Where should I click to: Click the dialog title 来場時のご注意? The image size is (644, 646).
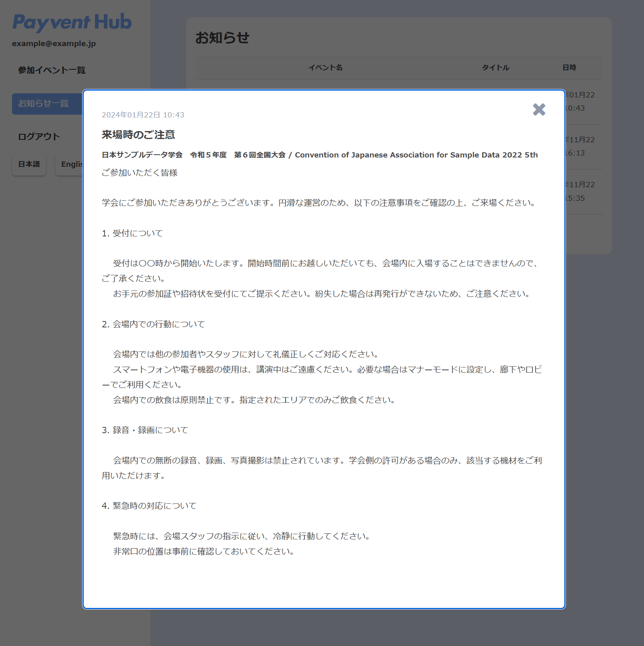(x=138, y=135)
